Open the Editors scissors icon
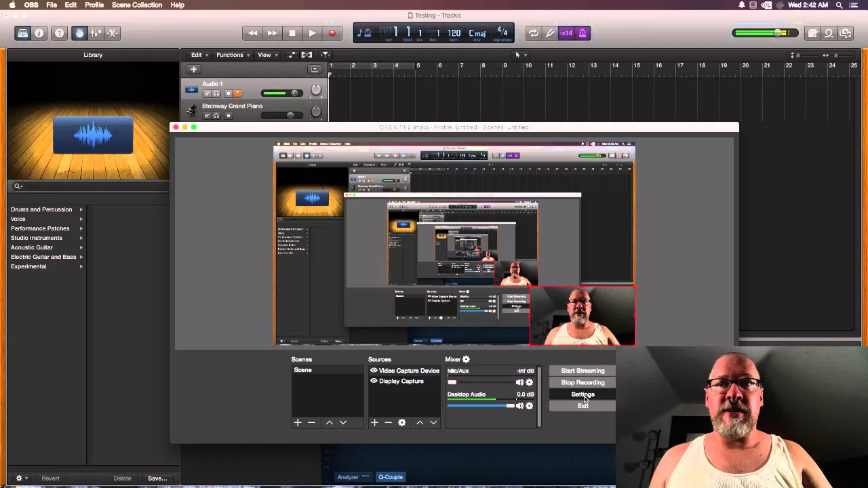The height and width of the screenshot is (488, 868). point(113,33)
